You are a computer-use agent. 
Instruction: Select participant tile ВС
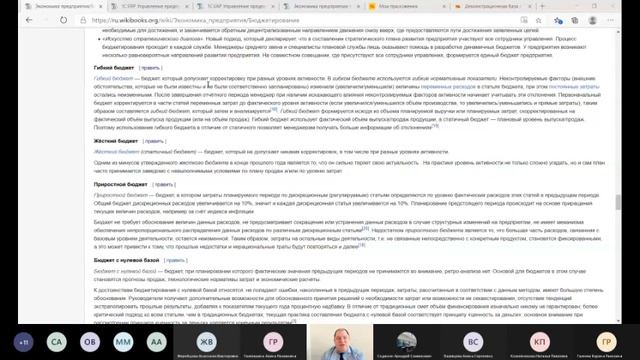pyautogui.click(x=473, y=342)
